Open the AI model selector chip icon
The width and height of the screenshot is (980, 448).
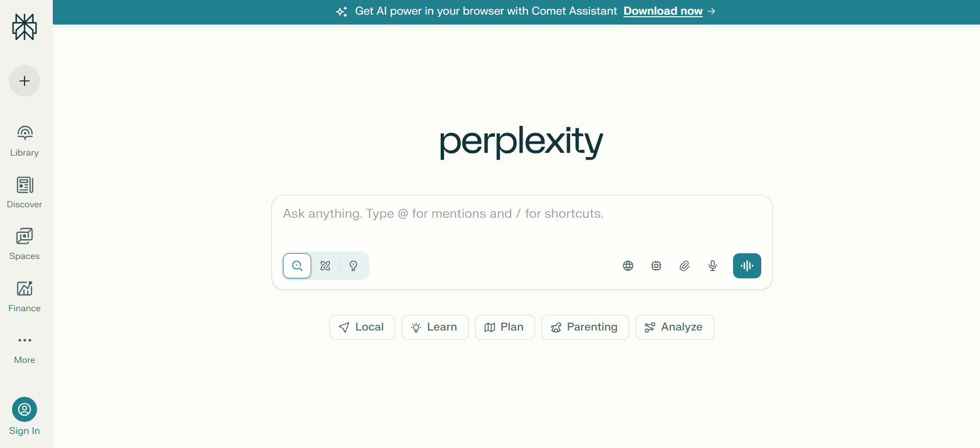tap(656, 265)
